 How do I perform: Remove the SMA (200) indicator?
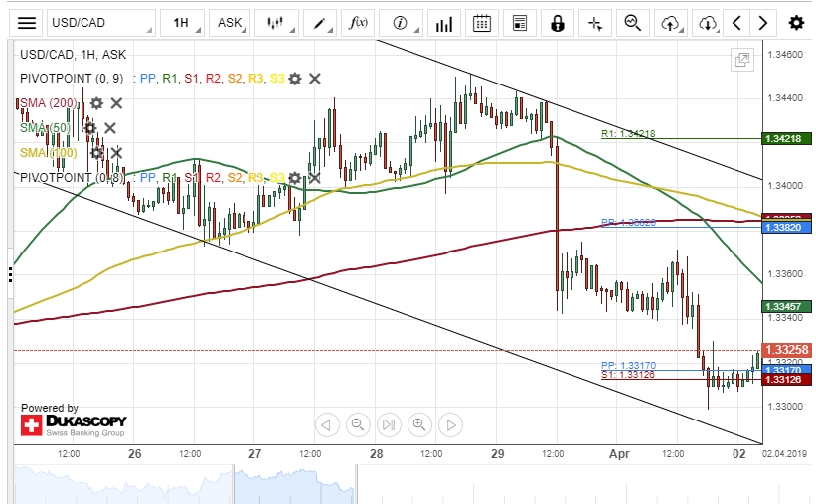point(116,102)
